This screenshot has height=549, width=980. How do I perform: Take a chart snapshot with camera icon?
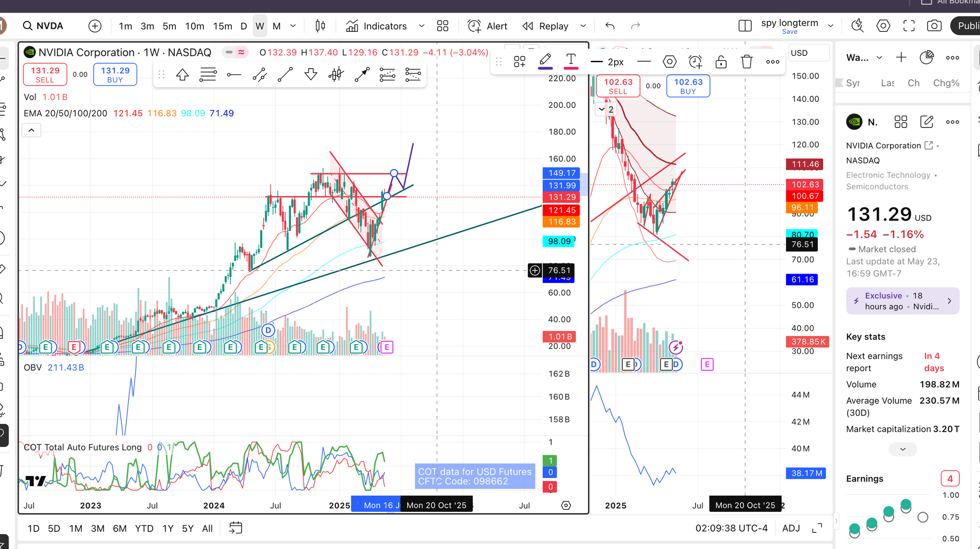(934, 26)
